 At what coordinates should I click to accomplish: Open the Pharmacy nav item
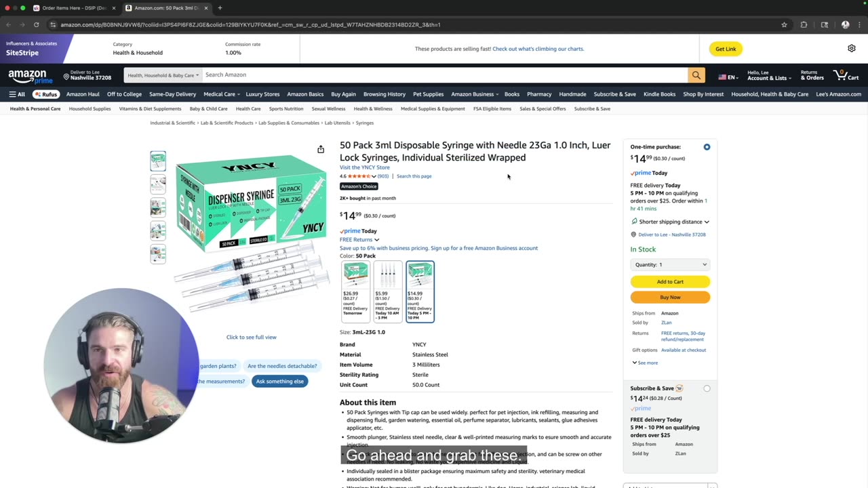[x=539, y=94]
